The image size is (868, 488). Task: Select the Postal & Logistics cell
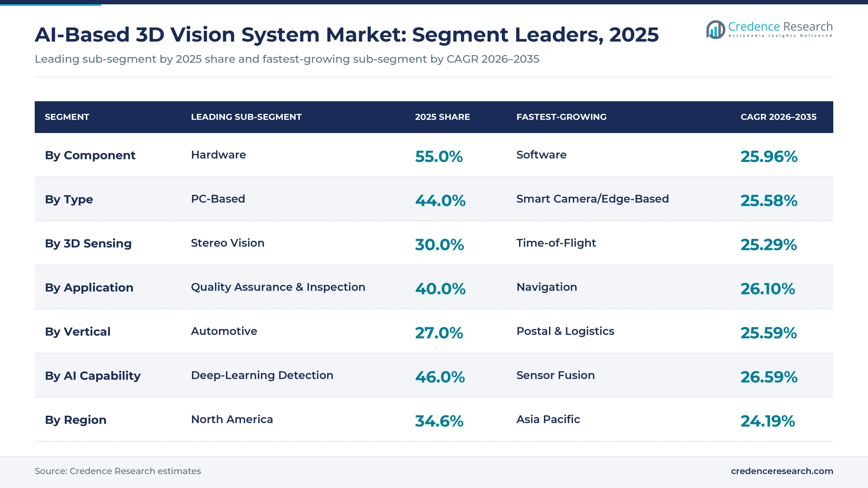[x=565, y=331]
